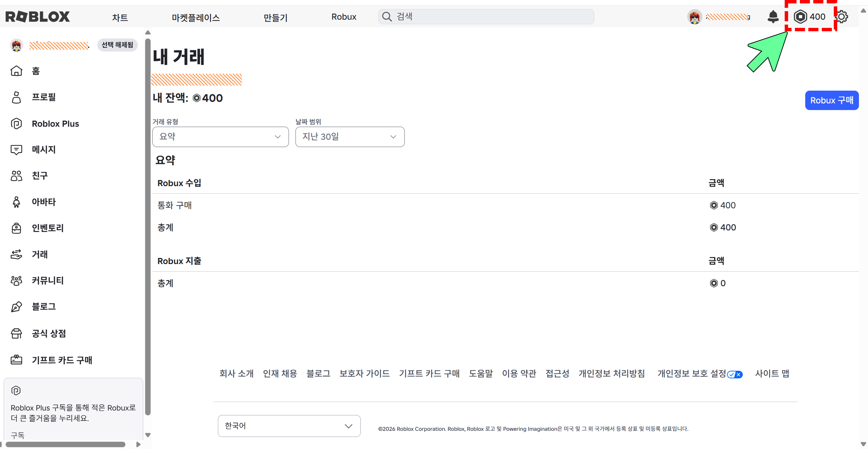The image size is (868, 449).
Task: Click the 거래 exchange icon
Action: coord(16,254)
